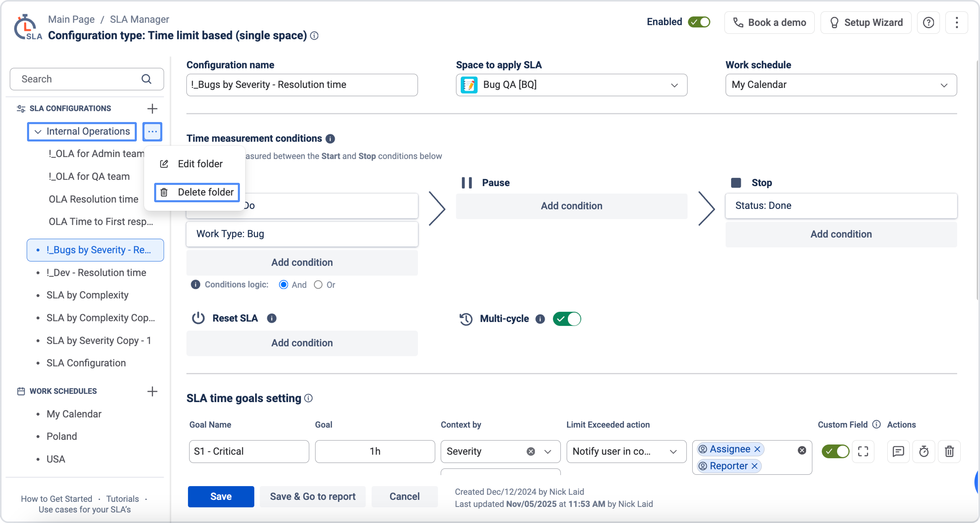The width and height of the screenshot is (980, 523).
Task: Edit the Goal Name field S1 - Critical
Action: [249, 451]
